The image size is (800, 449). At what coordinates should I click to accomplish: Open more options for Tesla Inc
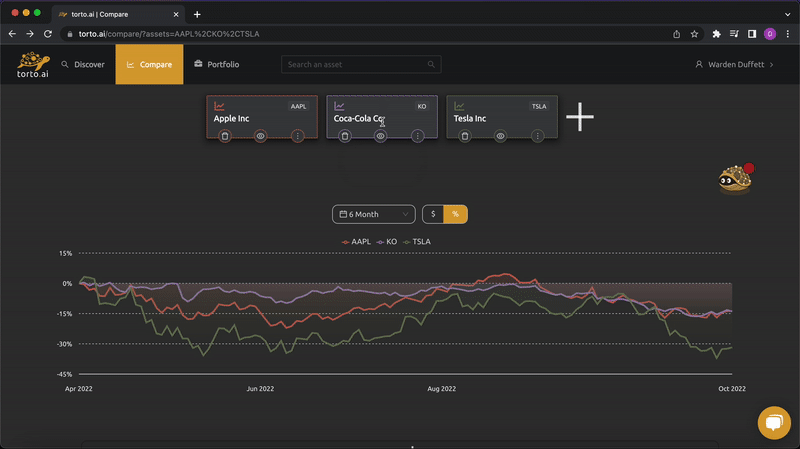pos(537,136)
